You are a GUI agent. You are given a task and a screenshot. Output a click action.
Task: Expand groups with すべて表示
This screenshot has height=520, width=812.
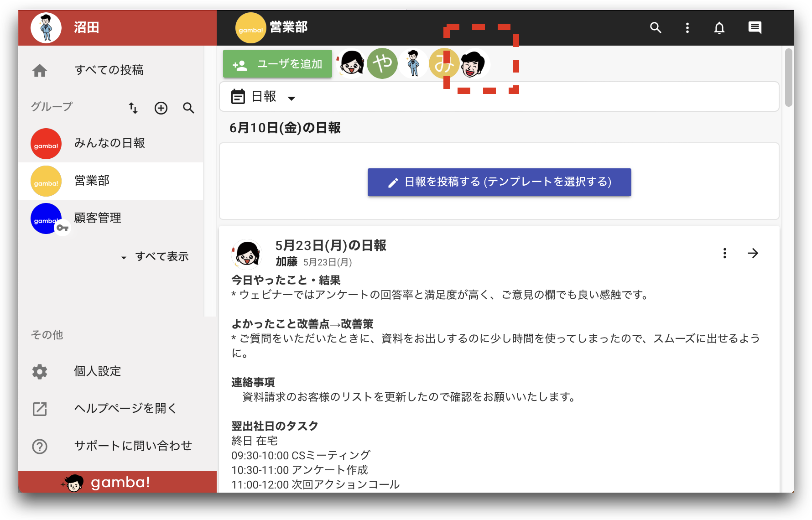(x=156, y=257)
